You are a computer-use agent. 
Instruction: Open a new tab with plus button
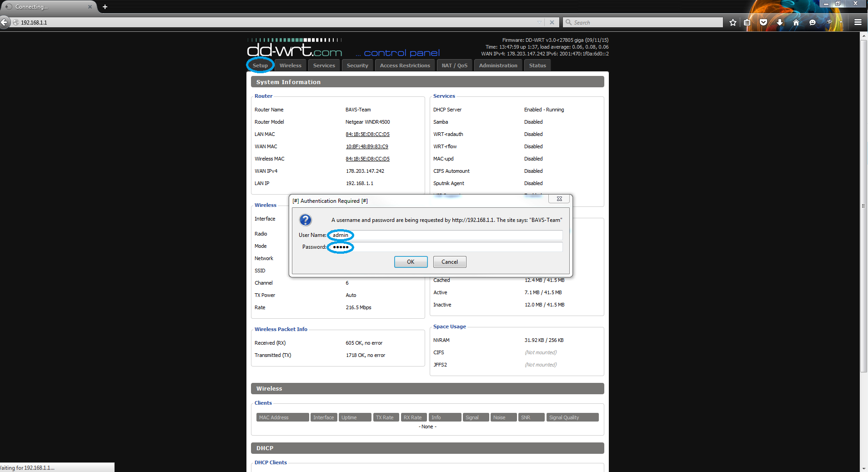pyautogui.click(x=105, y=7)
